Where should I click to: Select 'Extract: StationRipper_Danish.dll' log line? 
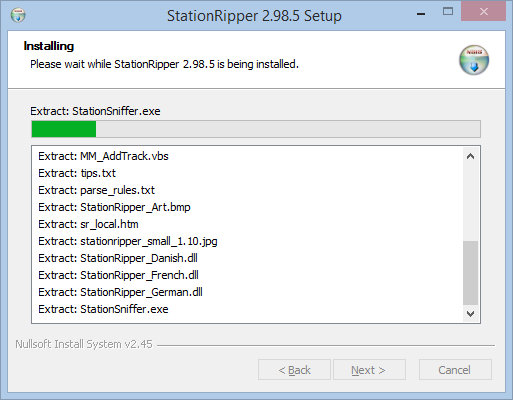(x=118, y=258)
